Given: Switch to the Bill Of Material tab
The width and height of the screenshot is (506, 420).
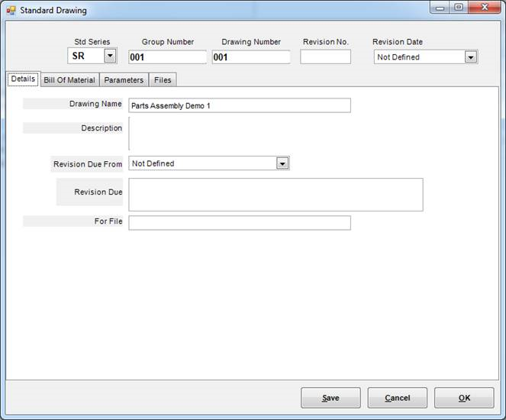Looking at the screenshot, I should tap(69, 79).
